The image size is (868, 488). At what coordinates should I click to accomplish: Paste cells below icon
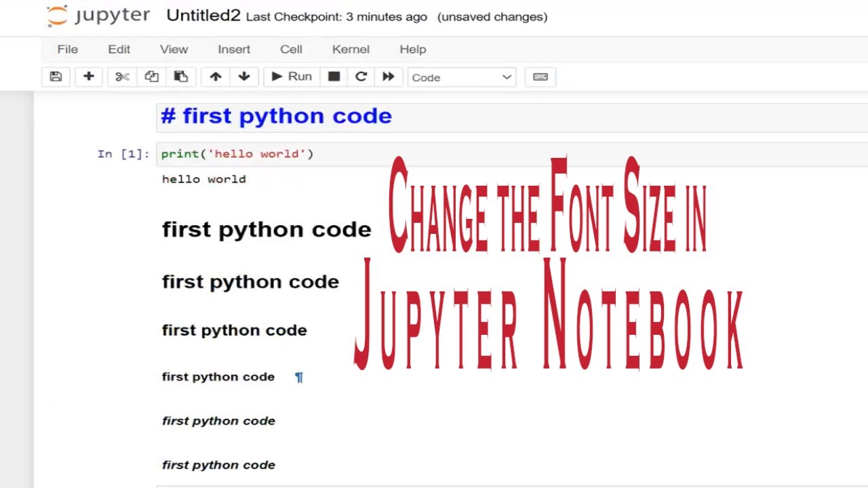(x=180, y=77)
